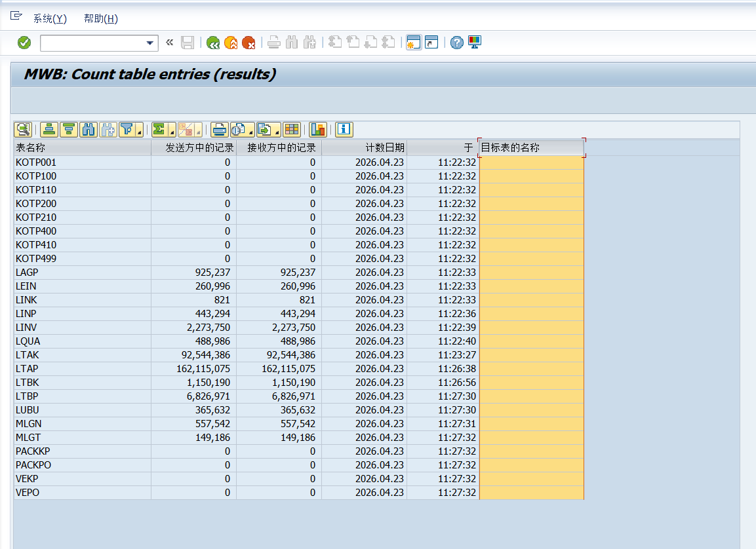Click the standard toolbar Find Next icon
Image resolution: width=756 pixels, height=549 pixels.
coord(309,43)
